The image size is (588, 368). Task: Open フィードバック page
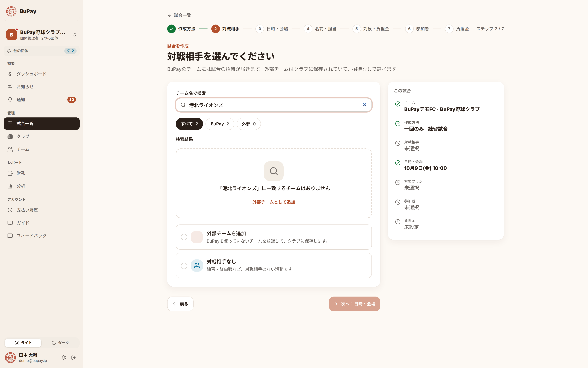coord(41,236)
